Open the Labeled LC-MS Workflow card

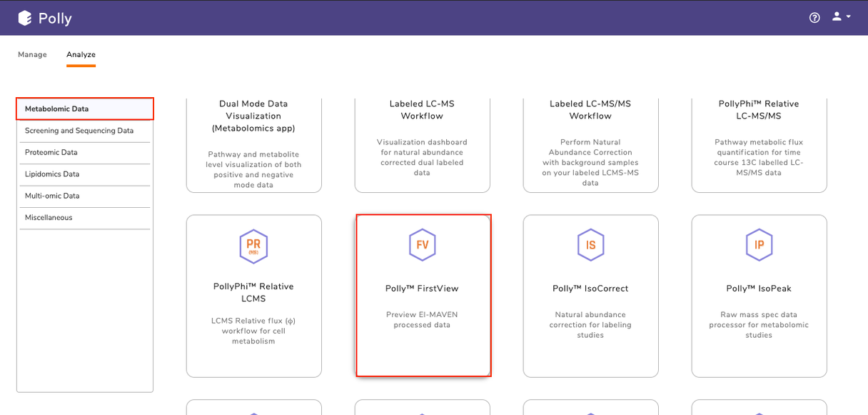click(422, 146)
